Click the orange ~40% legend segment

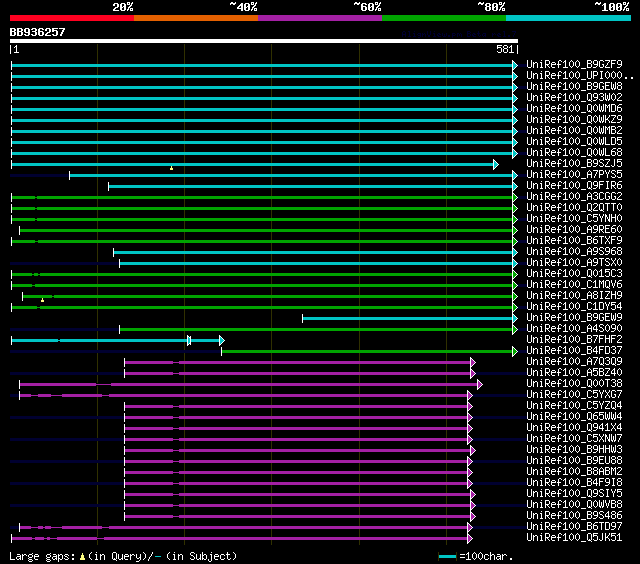[195, 18]
